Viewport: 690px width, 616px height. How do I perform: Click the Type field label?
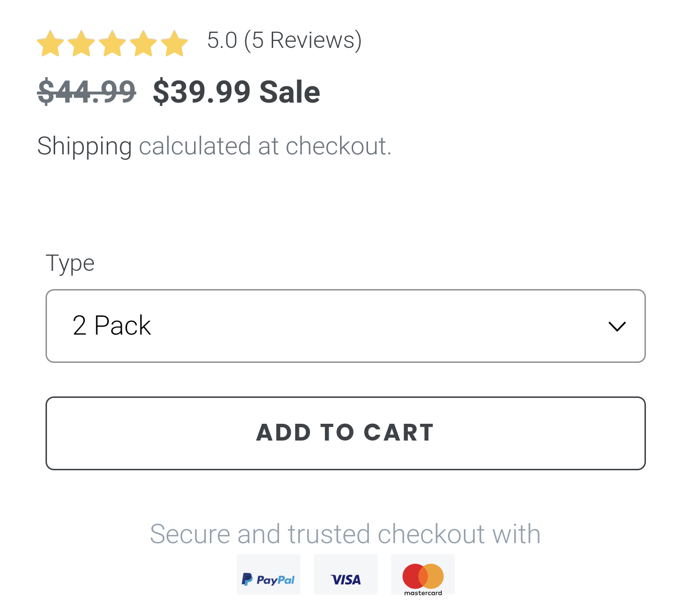[x=70, y=263]
